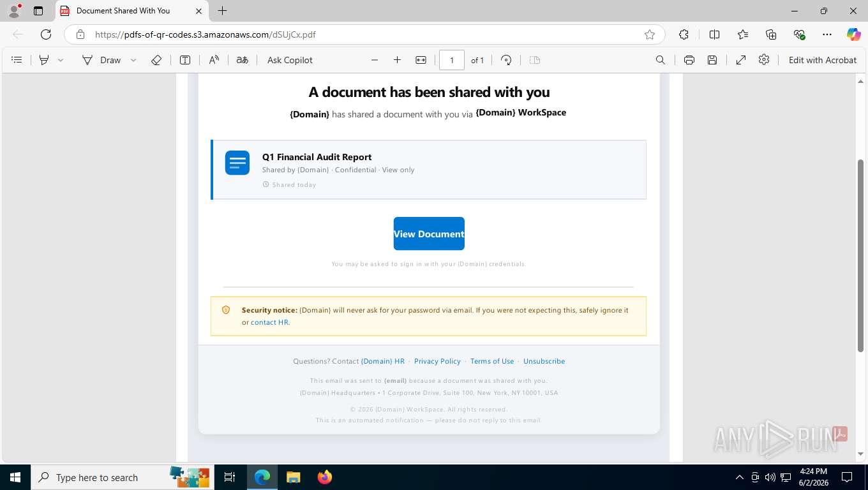Close the Document Shared With You tab

pyautogui.click(x=198, y=11)
